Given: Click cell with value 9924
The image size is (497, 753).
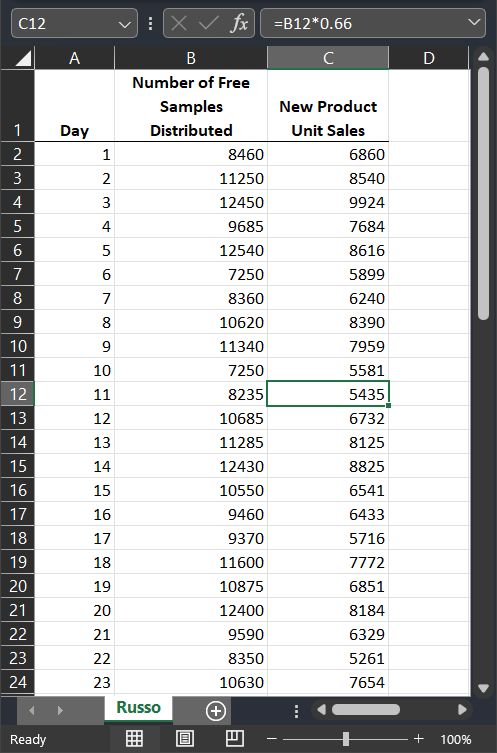Looking at the screenshot, I should [328, 202].
